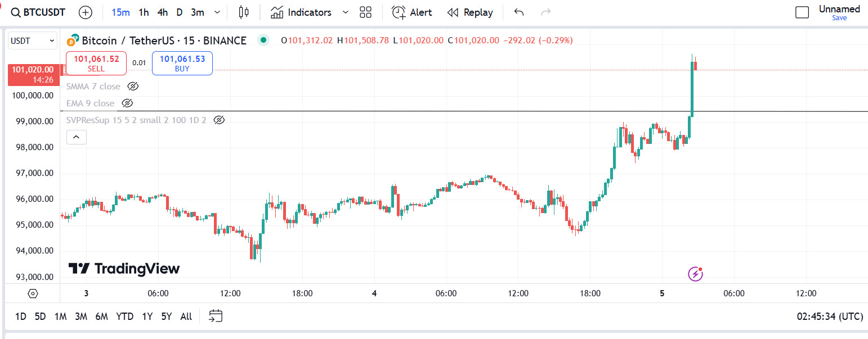The height and width of the screenshot is (339, 868).
Task: Click the EMA 9 close legend label
Action: pos(90,103)
